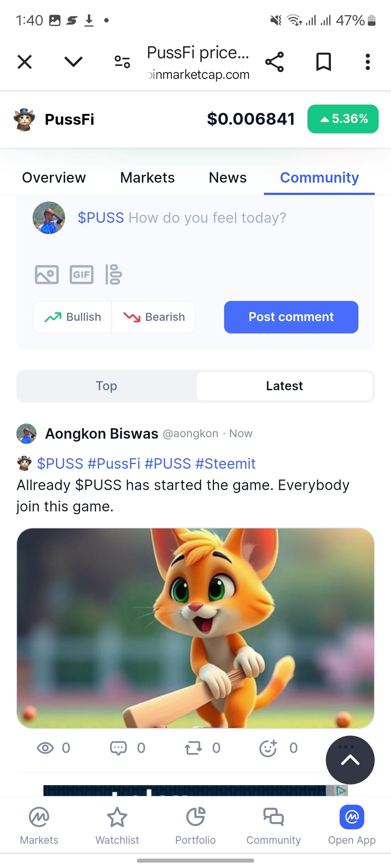Bookmark this page with the bookmark icon
The image size is (391, 868).
323,62
